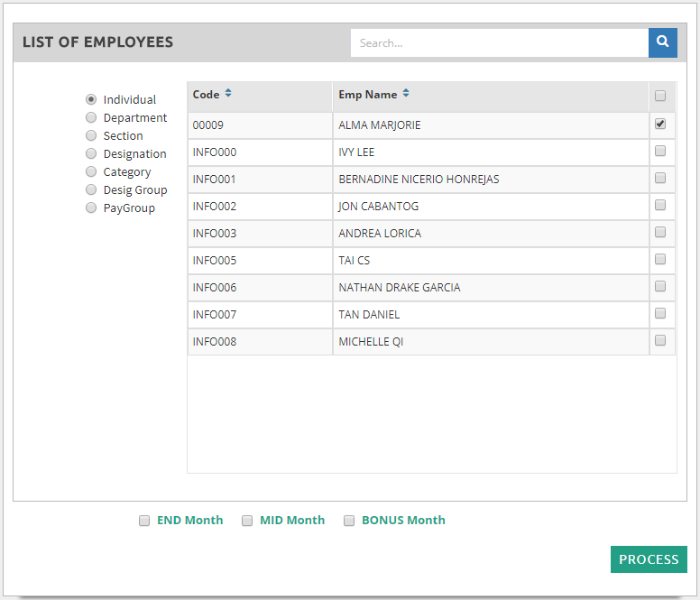The height and width of the screenshot is (600, 700).
Task: Select the Desig Group option
Action: [x=91, y=190]
